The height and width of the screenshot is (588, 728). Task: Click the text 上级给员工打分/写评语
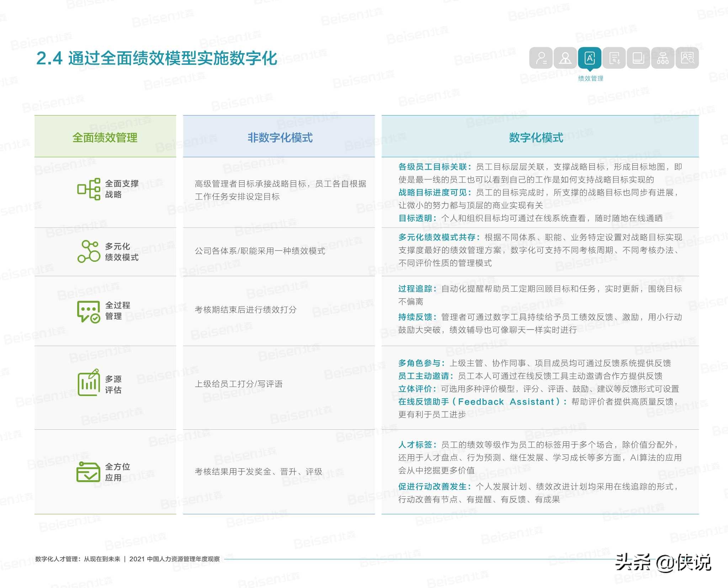tap(239, 384)
